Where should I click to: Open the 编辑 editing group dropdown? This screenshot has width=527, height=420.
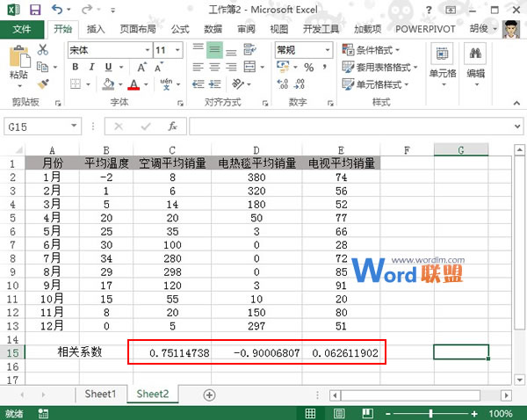click(475, 65)
